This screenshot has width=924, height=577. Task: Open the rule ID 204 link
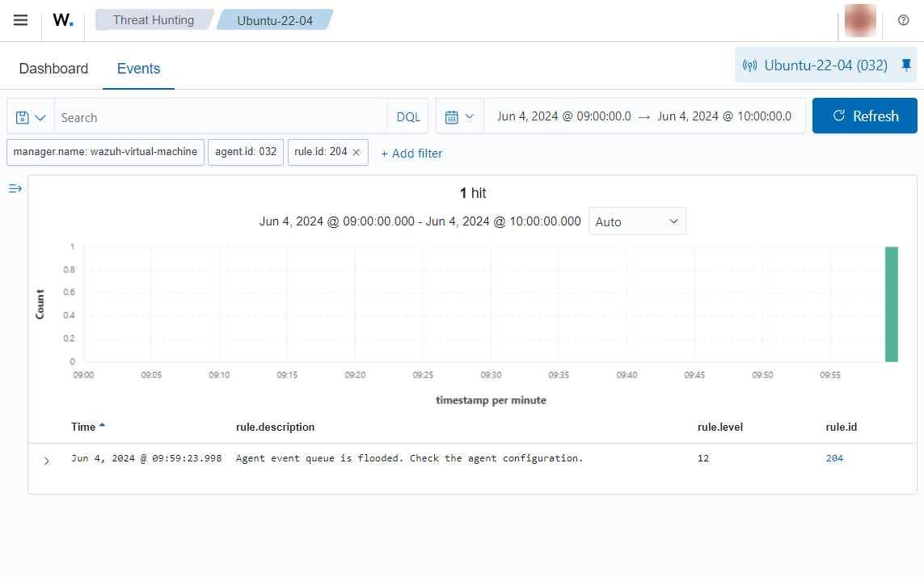[834, 458]
